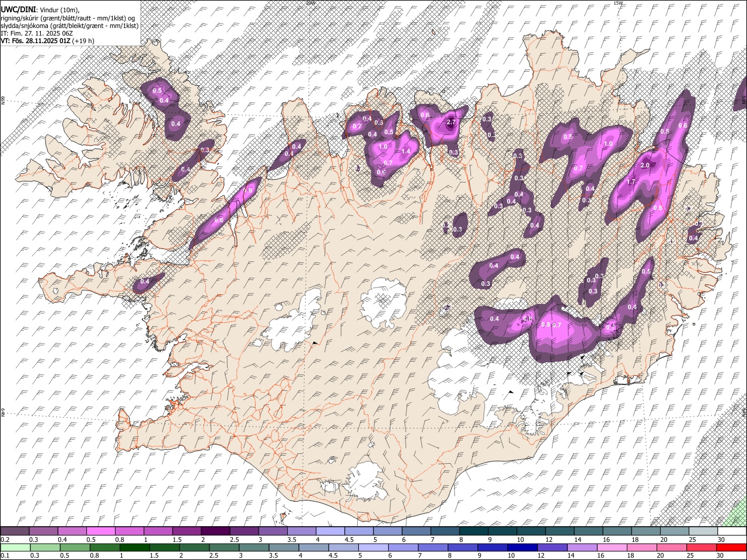
Task: Click the '2.0' snowfall value in the east
Action: (x=645, y=166)
